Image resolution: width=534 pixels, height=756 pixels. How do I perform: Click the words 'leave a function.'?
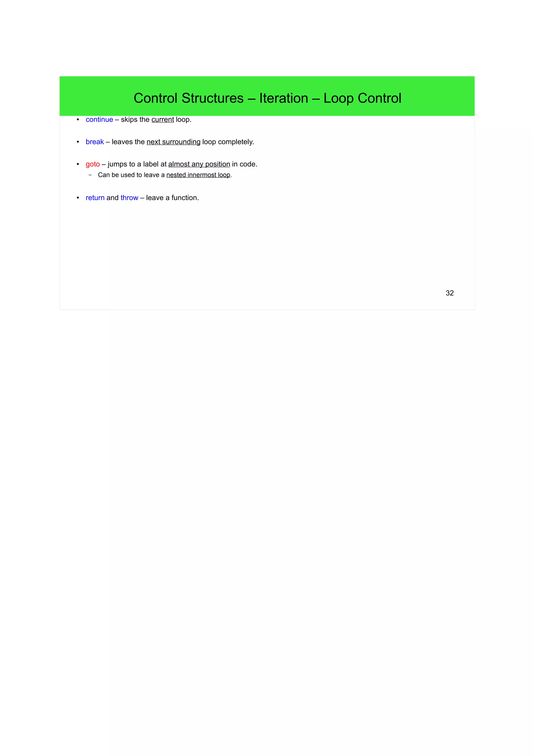click(172, 198)
